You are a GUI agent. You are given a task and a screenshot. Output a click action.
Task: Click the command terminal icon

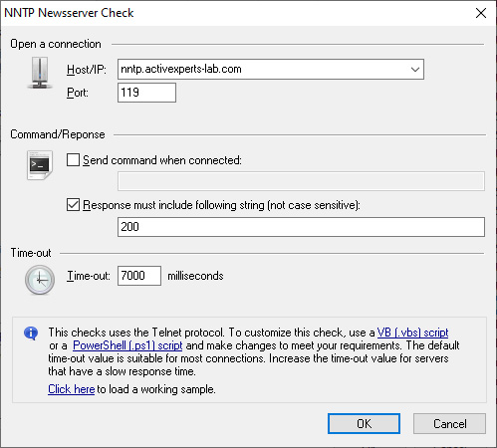[x=40, y=165]
